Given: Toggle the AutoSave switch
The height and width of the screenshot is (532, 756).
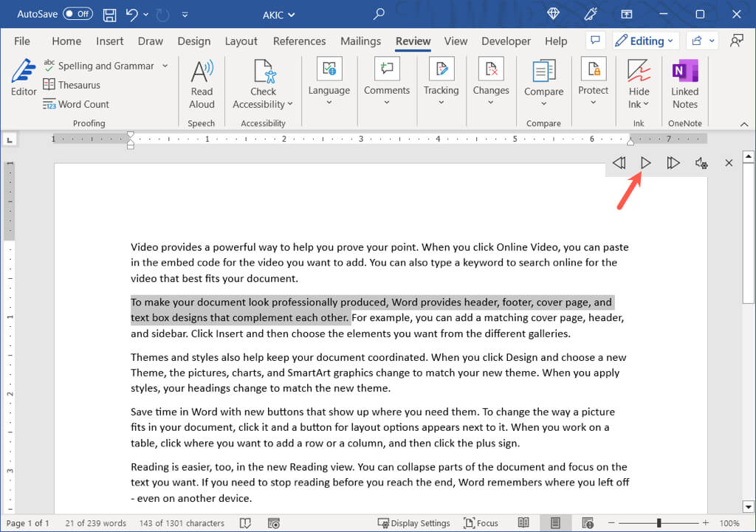Looking at the screenshot, I should point(78,14).
